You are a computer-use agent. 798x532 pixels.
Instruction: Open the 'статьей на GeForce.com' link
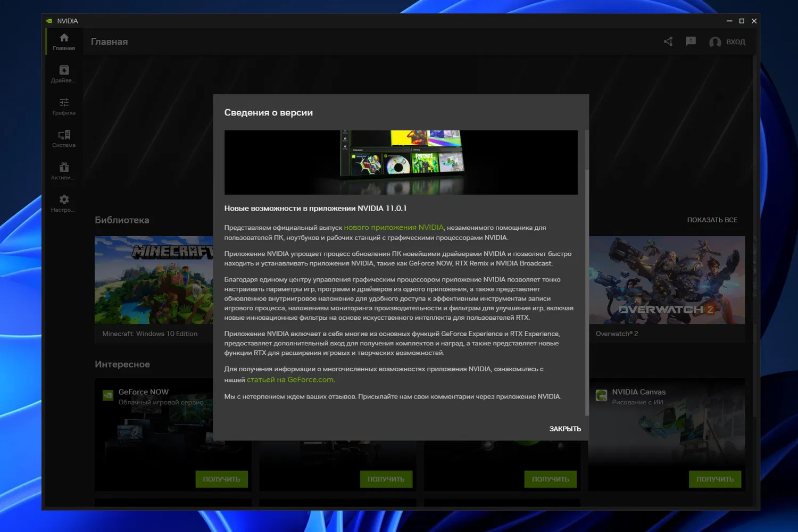pos(290,380)
